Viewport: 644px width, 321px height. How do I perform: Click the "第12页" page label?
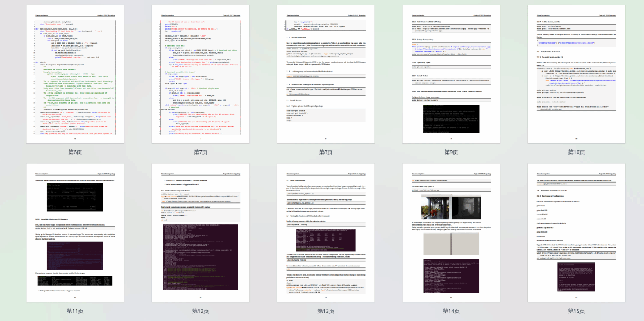tap(201, 311)
